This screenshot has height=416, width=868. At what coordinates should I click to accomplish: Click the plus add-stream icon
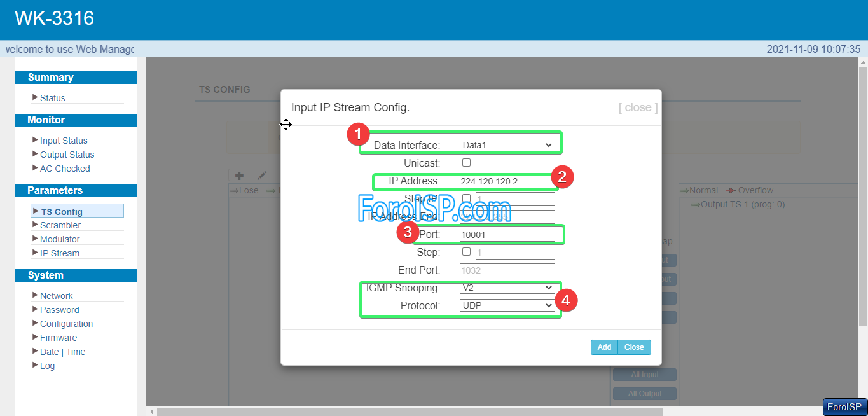pyautogui.click(x=240, y=176)
